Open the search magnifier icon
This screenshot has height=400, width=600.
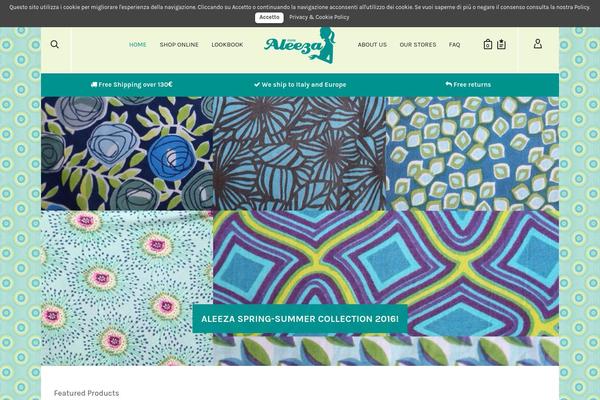point(55,44)
